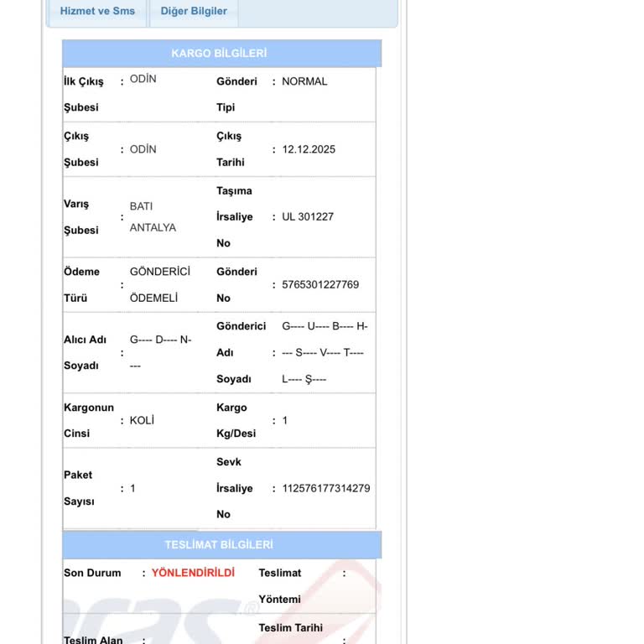Viewport: 644px width, 644px height.
Task: Click the red YÖNLENDİRİLDİ status text
Action: pos(193,573)
